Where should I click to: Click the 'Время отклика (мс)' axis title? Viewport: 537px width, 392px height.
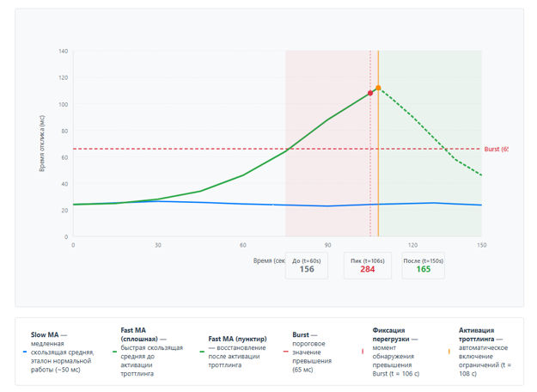click(x=42, y=144)
